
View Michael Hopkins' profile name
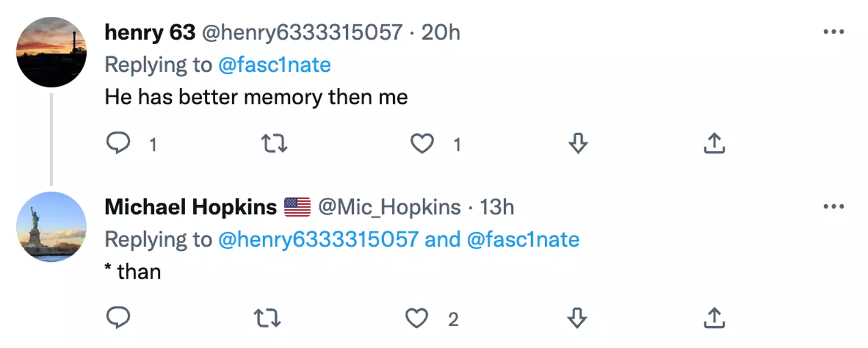(x=192, y=206)
